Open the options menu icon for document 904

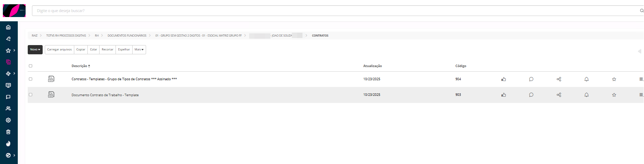[641, 79]
